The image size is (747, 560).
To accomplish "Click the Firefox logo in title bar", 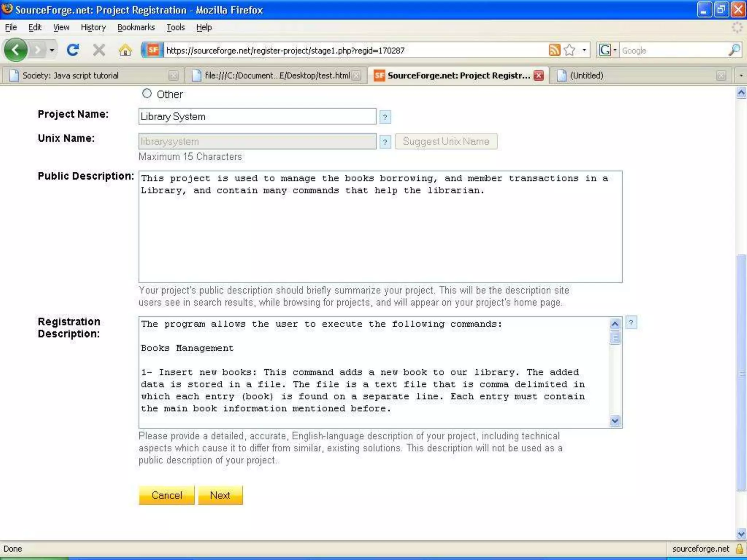I will [7, 8].
